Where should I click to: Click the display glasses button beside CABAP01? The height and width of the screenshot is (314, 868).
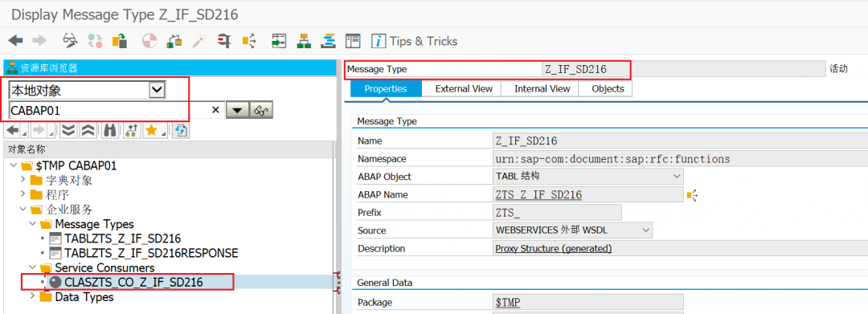(261, 110)
